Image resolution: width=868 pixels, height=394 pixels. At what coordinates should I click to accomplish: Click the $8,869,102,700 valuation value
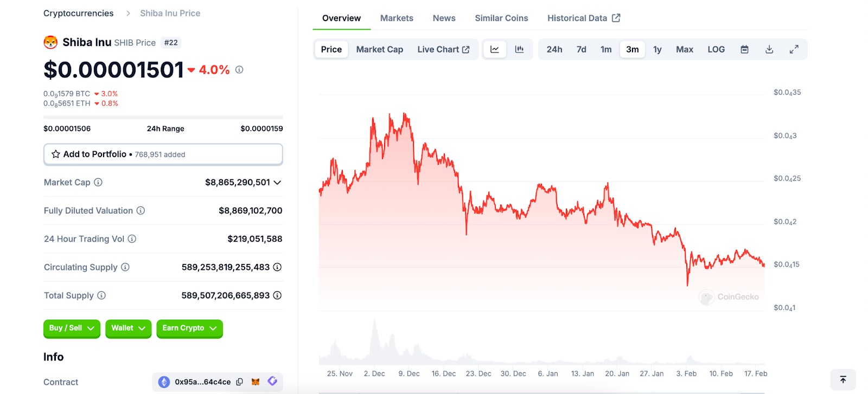pyautogui.click(x=251, y=211)
